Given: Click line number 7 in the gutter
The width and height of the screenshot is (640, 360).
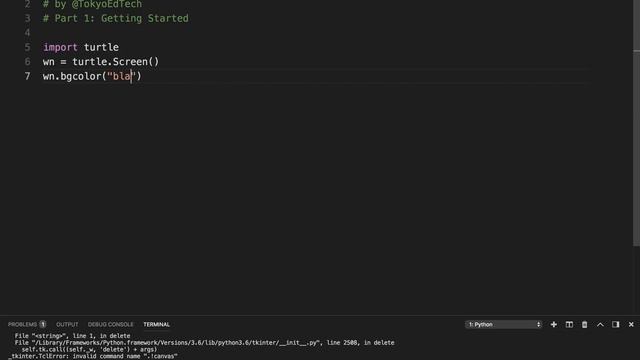Looking at the screenshot, I should click(27, 76).
